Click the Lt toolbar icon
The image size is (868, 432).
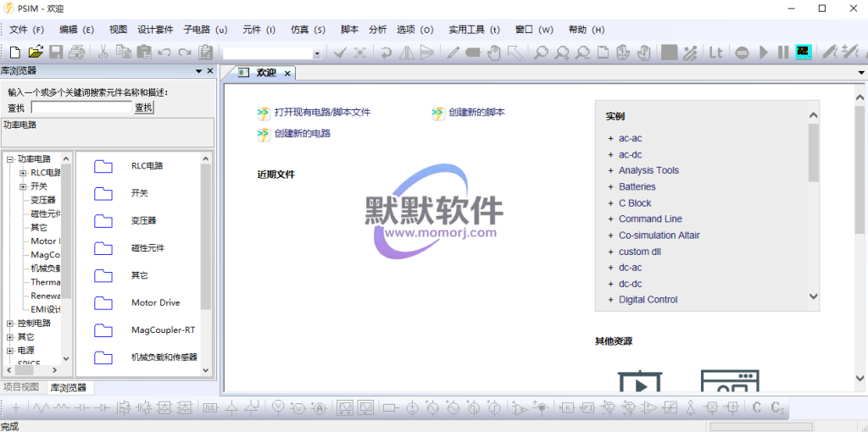point(715,53)
